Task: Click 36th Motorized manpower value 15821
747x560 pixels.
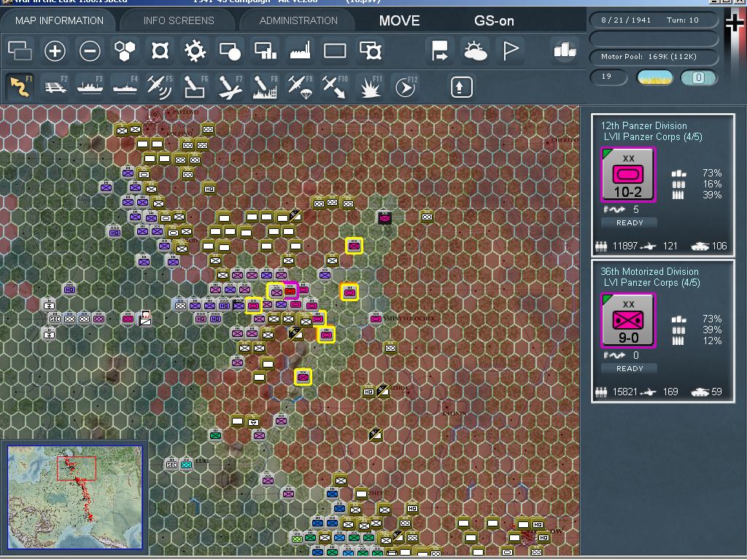Action: click(x=624, y=392)
